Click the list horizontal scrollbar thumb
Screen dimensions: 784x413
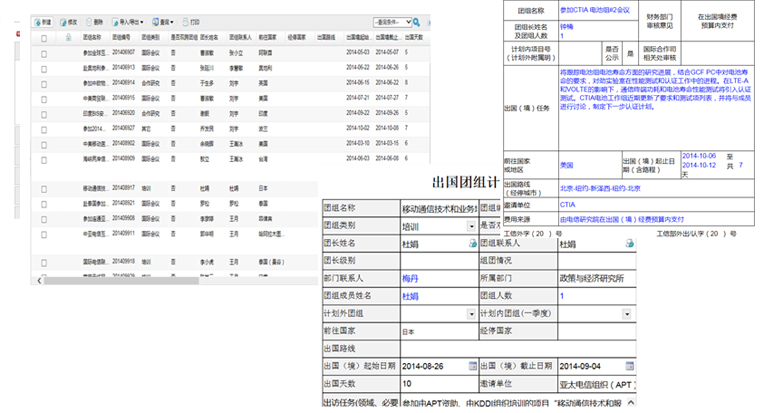[x=122, y=281]
